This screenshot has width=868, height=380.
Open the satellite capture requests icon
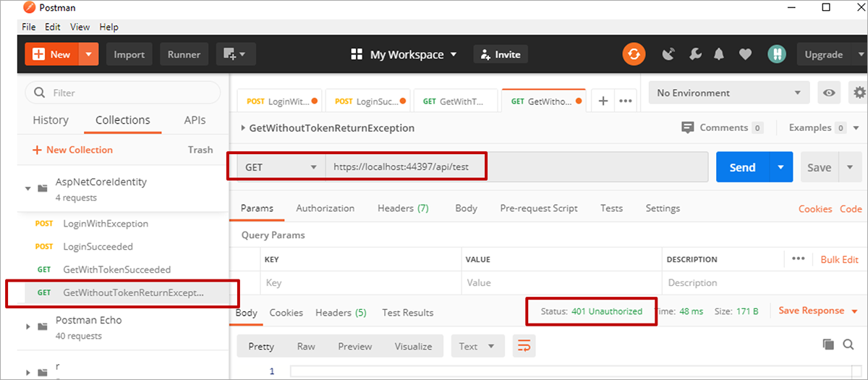(x=669, y=54)
